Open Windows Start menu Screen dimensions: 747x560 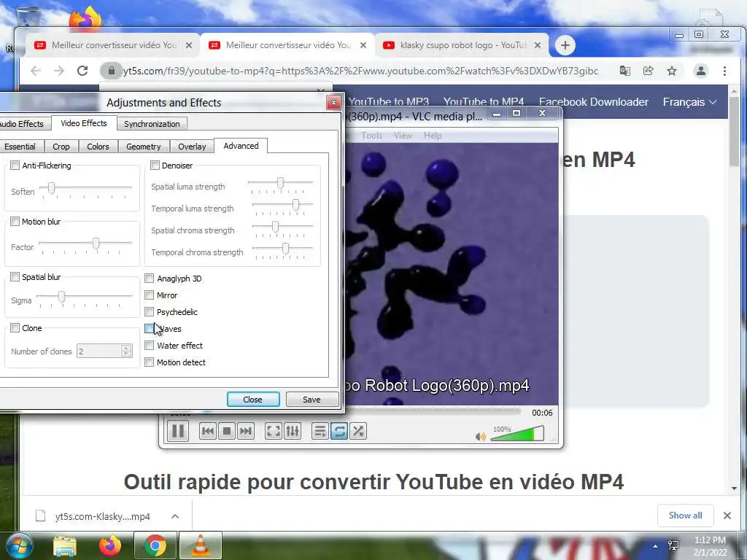(20, 545)
